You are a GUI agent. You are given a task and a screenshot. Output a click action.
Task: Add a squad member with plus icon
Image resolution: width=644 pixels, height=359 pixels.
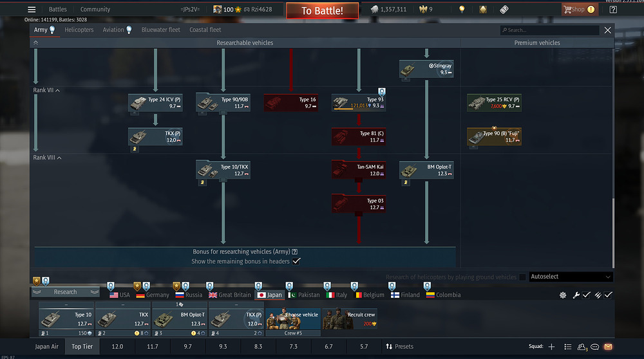(x=552, y=347)
